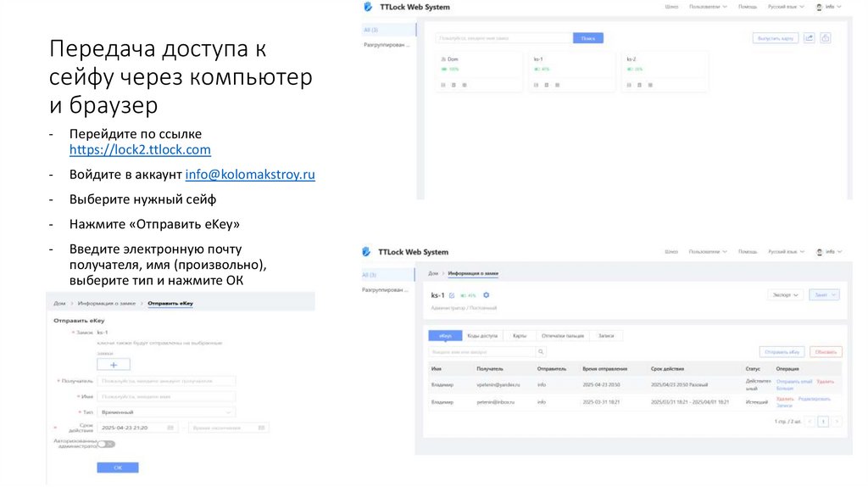
Task: Click TTLock logo in lock list screenshot
Action: click(368, 7)
